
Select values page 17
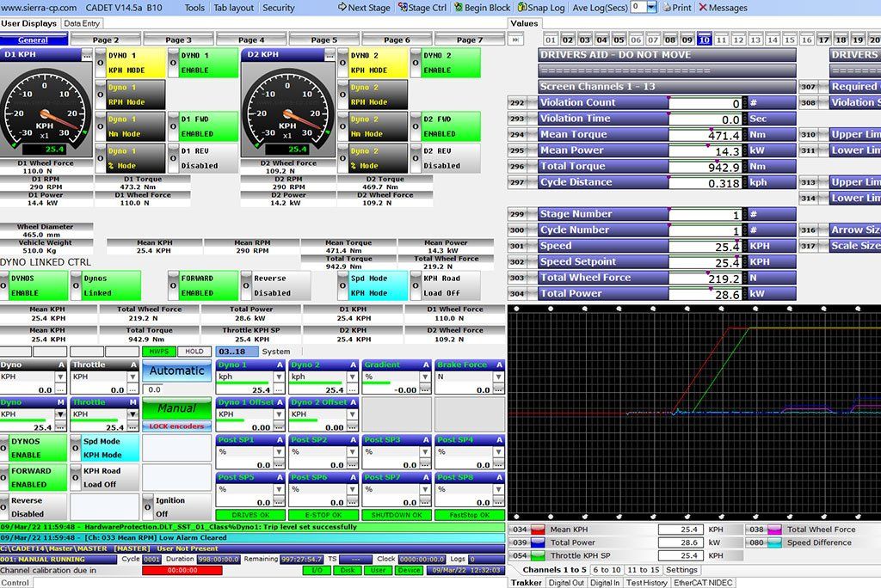[x=823, y=40]
